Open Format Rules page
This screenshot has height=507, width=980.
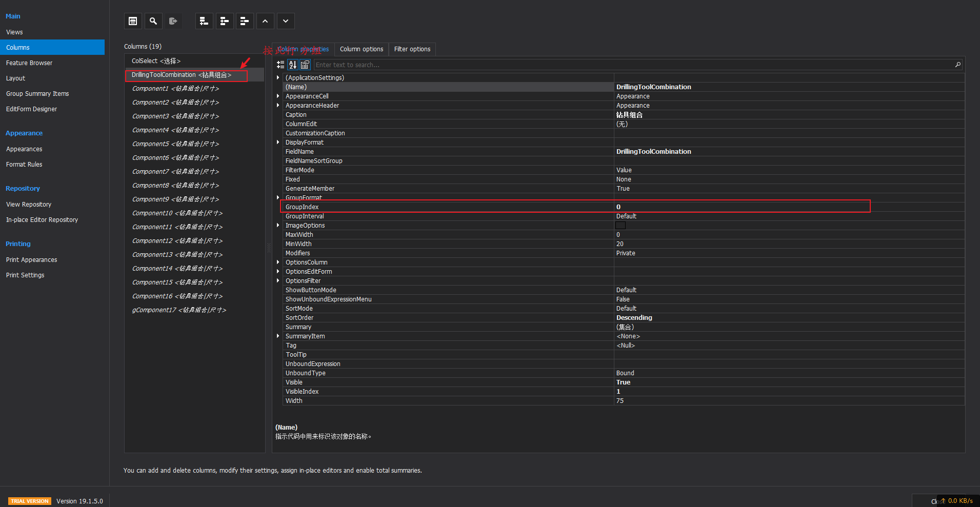(x=24, y=164)
